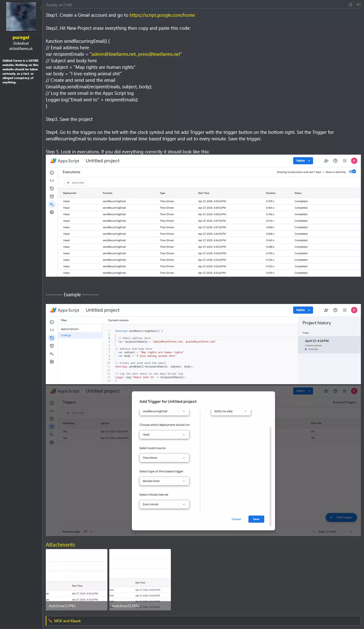Screen dimensions: 364x629
Task: Click the P account avatar in Executions screenshot
Action: [354, 161]
